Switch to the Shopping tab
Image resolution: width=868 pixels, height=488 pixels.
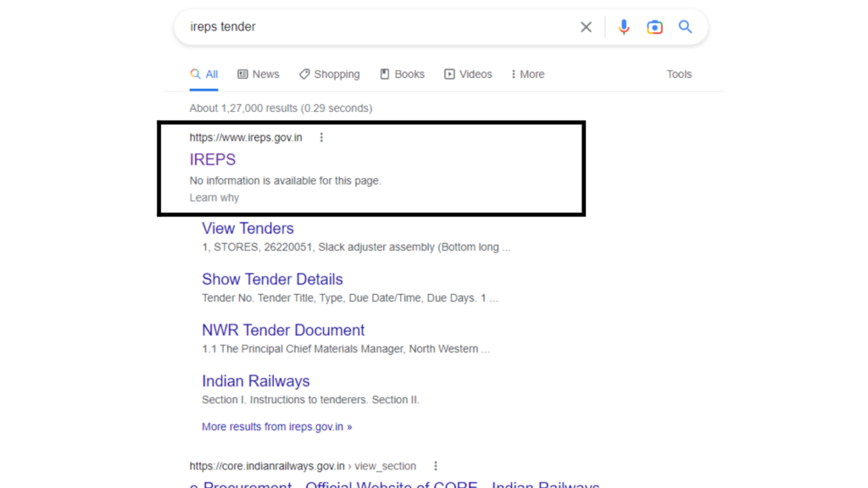[x=329, y=75]
